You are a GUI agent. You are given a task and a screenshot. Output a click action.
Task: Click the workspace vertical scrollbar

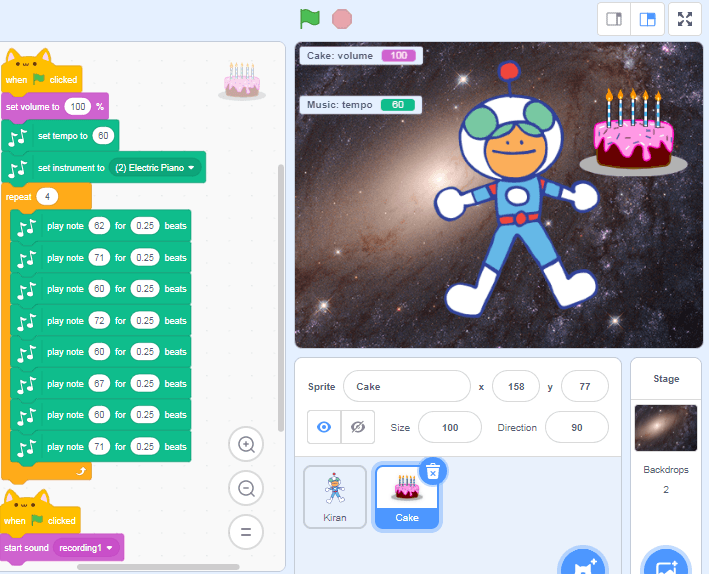pos(281,298)
